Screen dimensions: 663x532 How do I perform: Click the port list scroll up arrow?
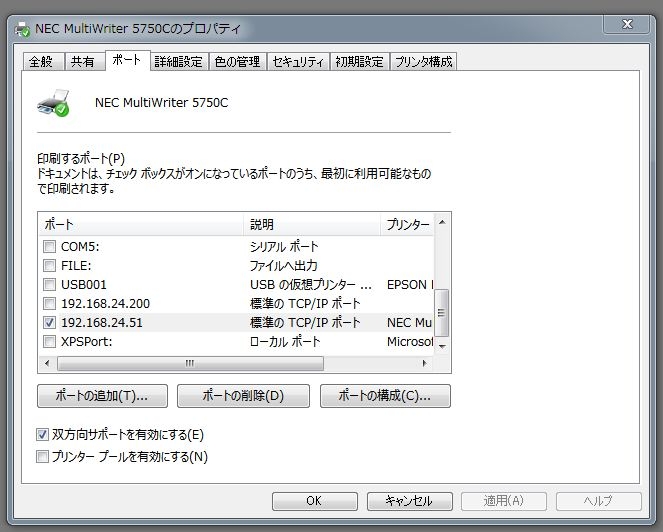(442, 222)
